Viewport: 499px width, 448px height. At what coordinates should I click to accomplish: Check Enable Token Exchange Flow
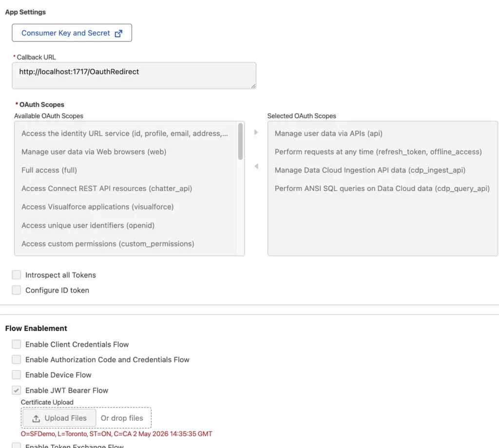tap(16, 446)
